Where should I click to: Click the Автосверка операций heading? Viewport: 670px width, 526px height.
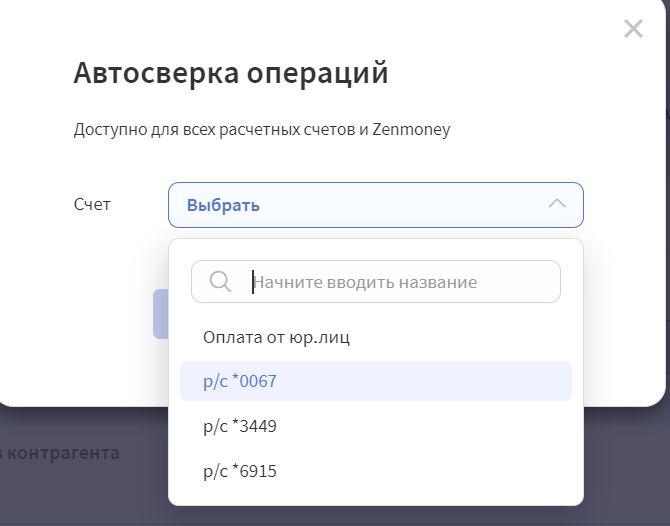pos(231,73)
